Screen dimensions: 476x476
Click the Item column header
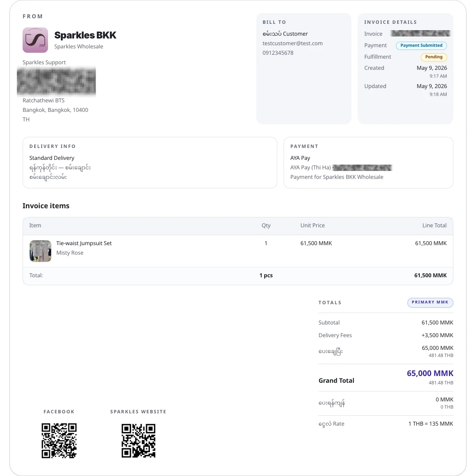click(x=35, y=225)
